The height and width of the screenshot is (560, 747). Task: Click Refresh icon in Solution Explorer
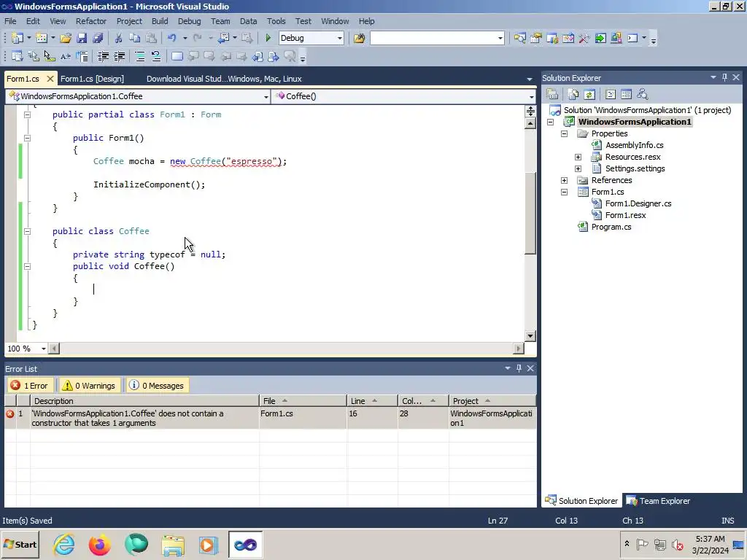[x=589, y=94]
